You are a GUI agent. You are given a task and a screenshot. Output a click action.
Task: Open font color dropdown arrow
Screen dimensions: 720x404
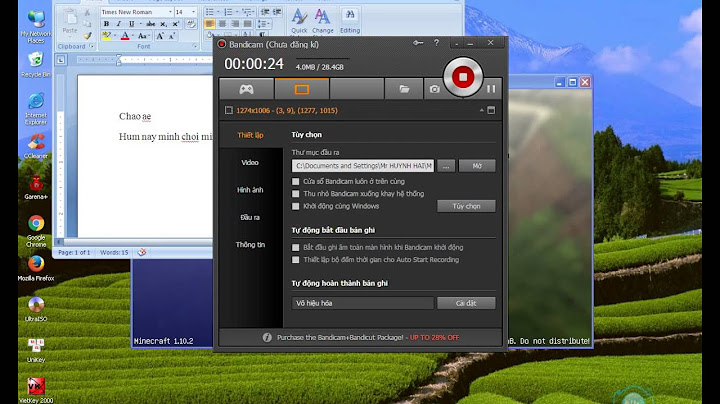133,36
